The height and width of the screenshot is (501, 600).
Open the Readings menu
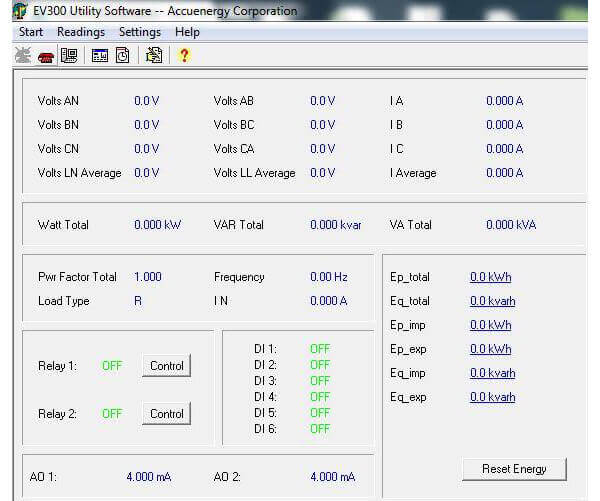click(x=80, y=32)
